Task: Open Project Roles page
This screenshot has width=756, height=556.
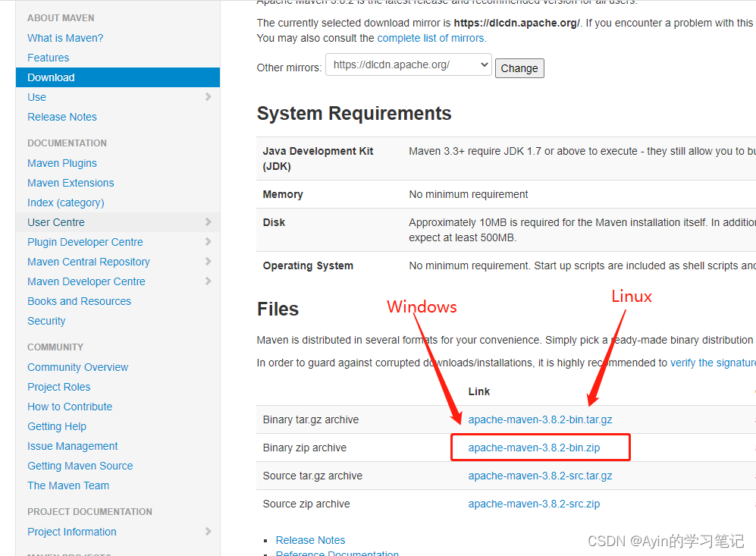Action: 59,387
